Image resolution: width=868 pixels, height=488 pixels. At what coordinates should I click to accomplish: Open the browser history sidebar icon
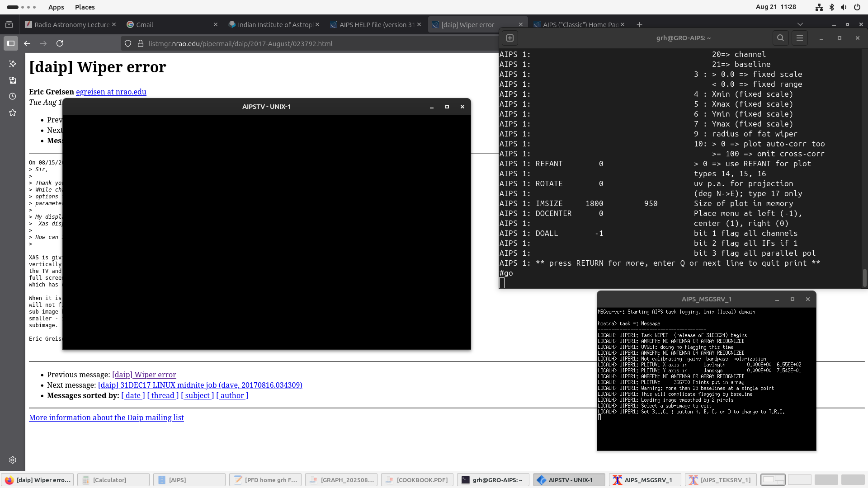point(13,96)
